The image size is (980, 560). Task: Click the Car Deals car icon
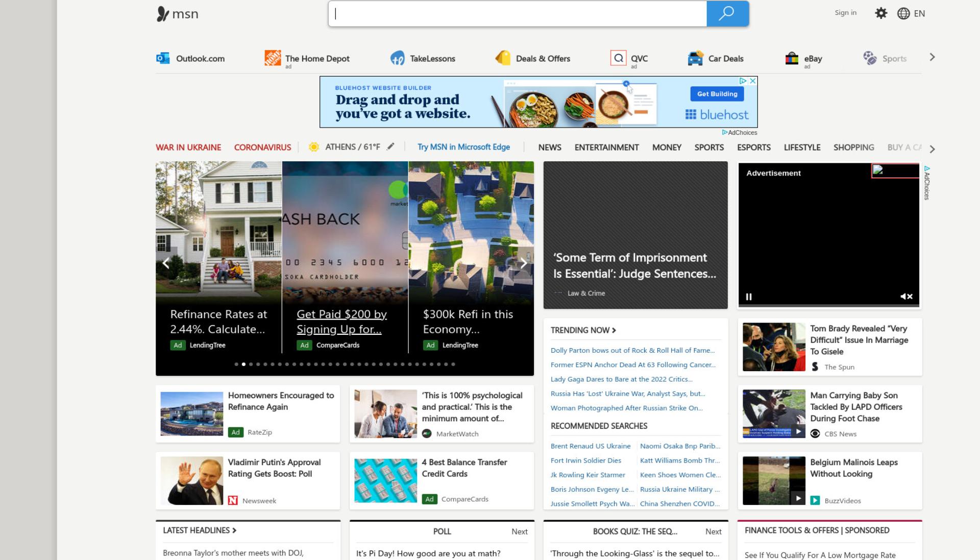(x=695, y=58)
